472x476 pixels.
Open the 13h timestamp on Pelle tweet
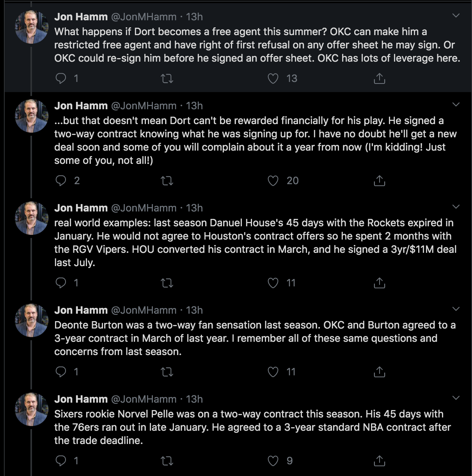[194, 399]
